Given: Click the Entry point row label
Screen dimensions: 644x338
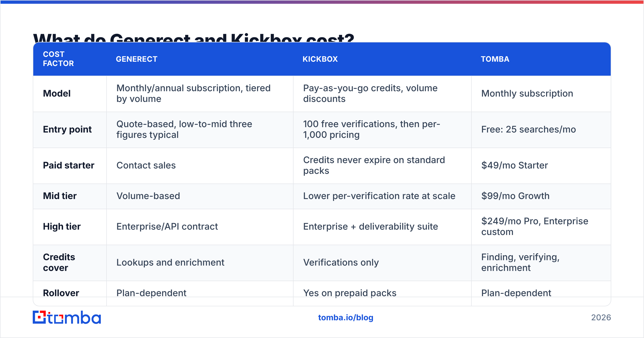Looking at the screenshot, I should (x=67, y=129).
